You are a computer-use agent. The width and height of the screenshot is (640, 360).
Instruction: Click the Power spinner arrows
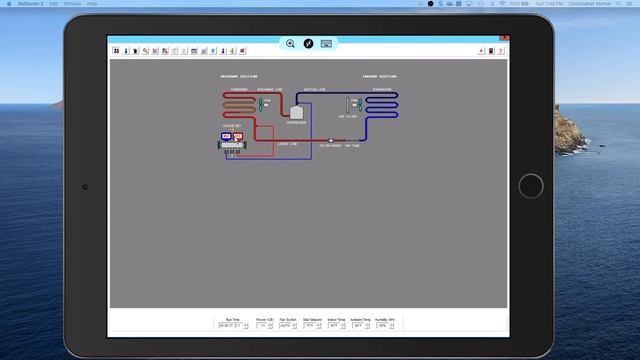click(270, 326)
